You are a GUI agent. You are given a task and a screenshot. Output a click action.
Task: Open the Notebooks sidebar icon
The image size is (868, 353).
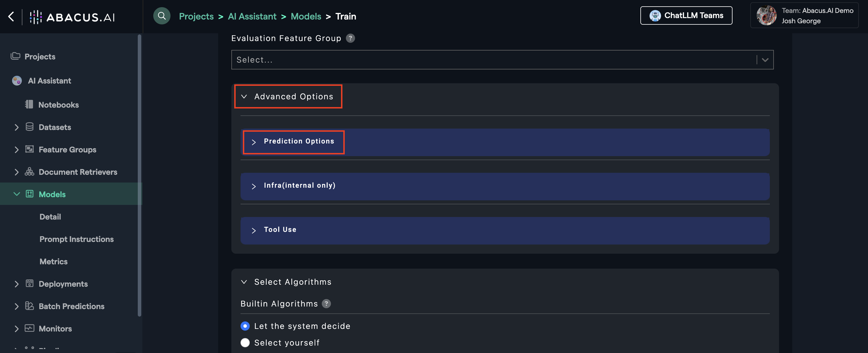tap(29, 104)
